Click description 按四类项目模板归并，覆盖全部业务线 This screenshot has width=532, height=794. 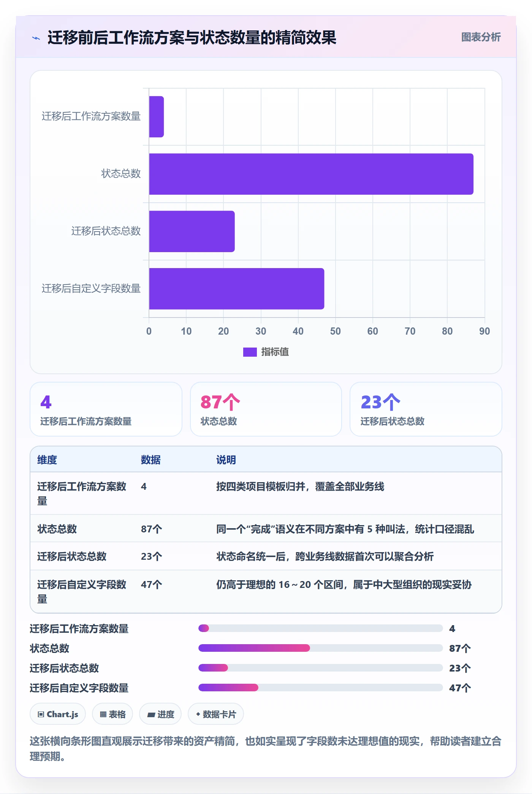pyautogui.click(x=300, y=486)
